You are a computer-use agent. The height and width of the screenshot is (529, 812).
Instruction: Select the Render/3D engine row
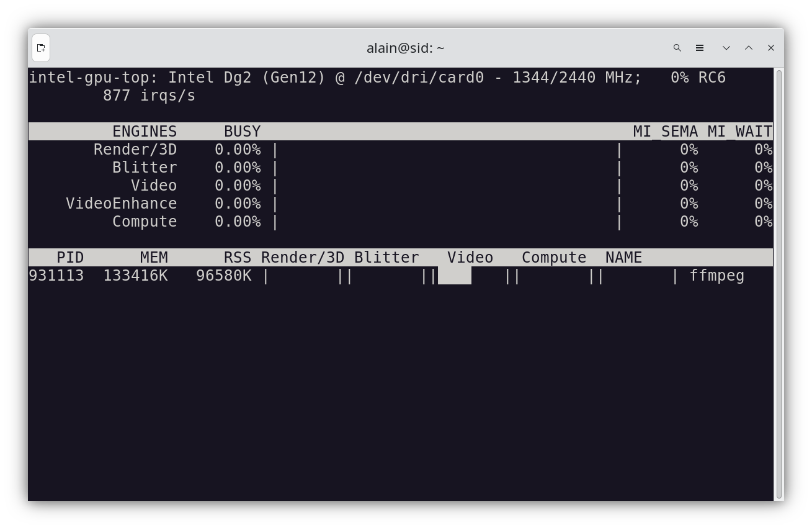pos(401,150)
